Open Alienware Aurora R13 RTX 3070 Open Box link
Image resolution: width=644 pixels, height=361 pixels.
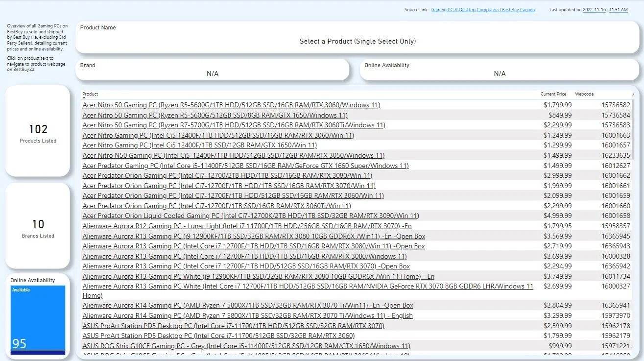click(x=246, y=266)
